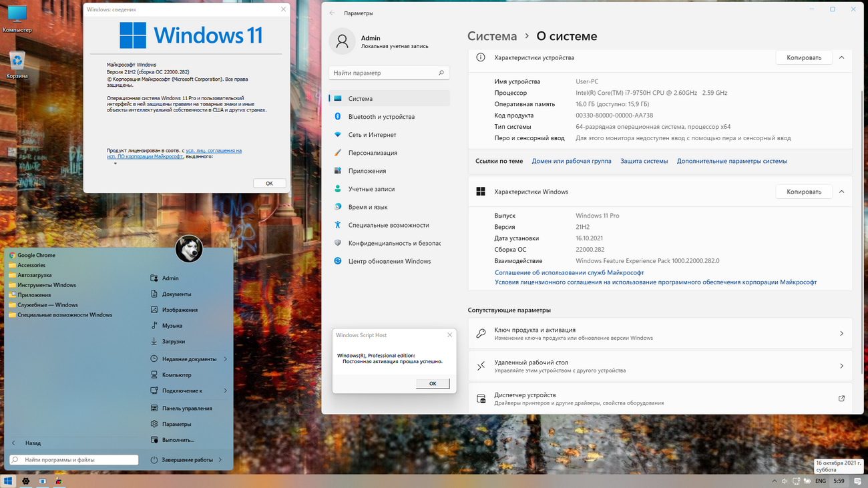The width and height of the screenshot is (868, 488).
Task: Open the Компьютер desktop icon
Action: [17, 19]
